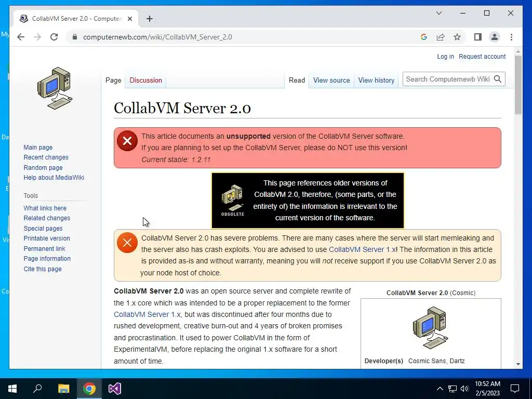This screenshot has height=399, width=532.
Task: Click the red X unsupported warning icon
Action: (127, 140)
